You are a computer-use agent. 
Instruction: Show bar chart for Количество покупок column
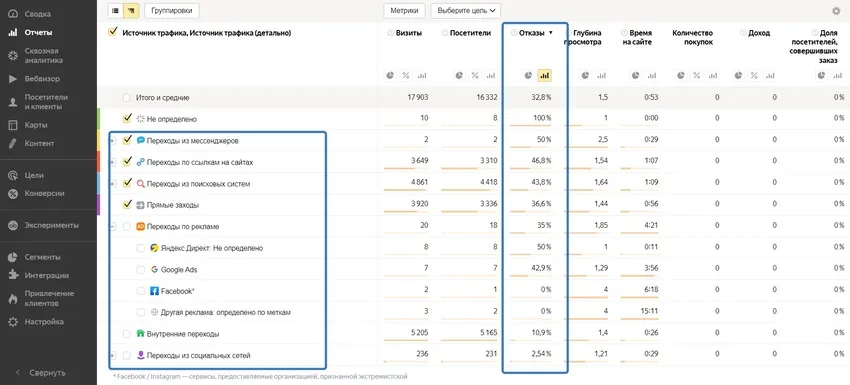point(712,75)
